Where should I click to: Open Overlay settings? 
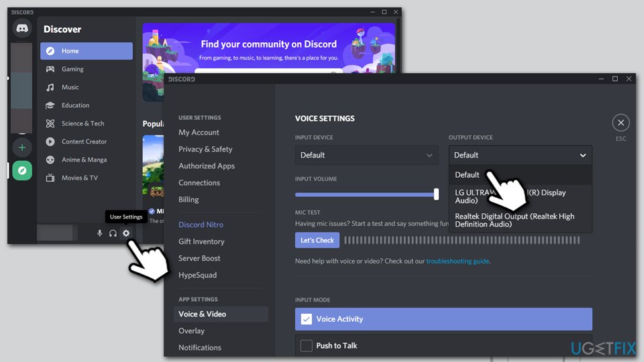click(x=191, y=330)
